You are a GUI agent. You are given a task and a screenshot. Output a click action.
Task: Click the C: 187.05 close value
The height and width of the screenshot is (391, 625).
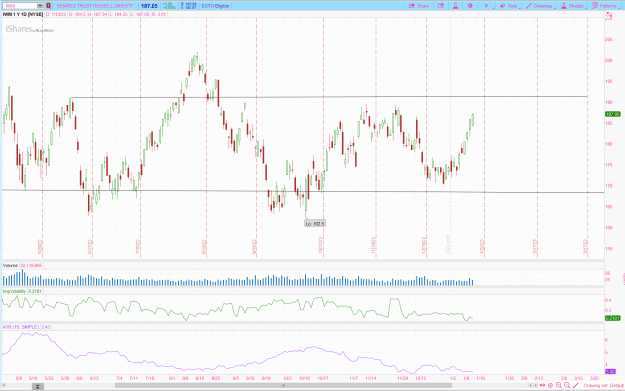(x=140, y=14)
